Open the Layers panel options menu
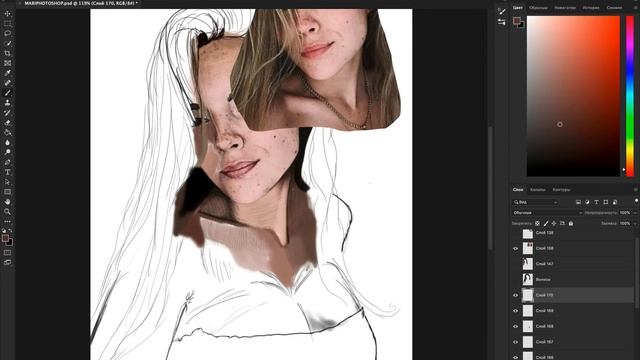Image resolution: width=640 pixels, height=360 pixels. (636, 190)
